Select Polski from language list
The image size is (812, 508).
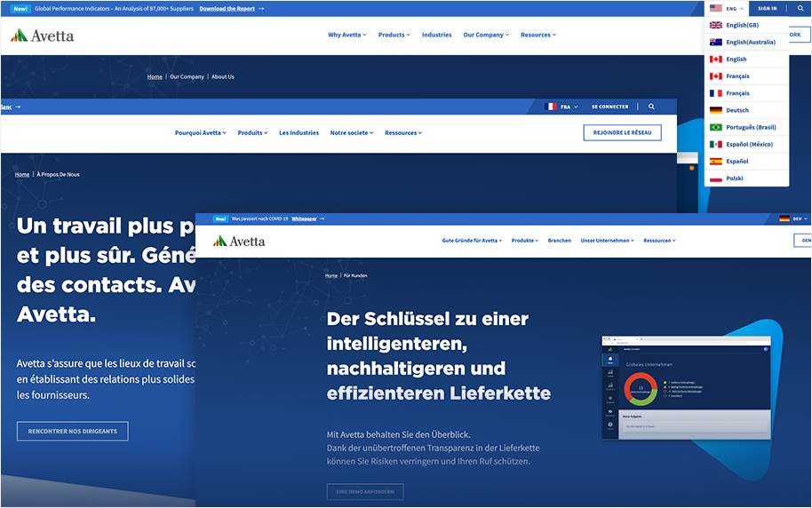pyautogui.click(x=746, y=179)
